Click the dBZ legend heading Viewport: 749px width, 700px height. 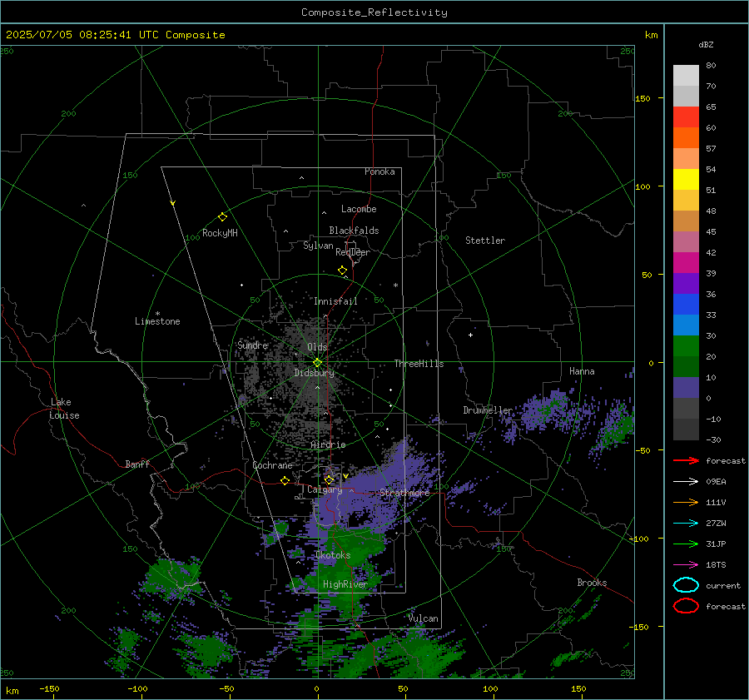(x=706, y=44)
